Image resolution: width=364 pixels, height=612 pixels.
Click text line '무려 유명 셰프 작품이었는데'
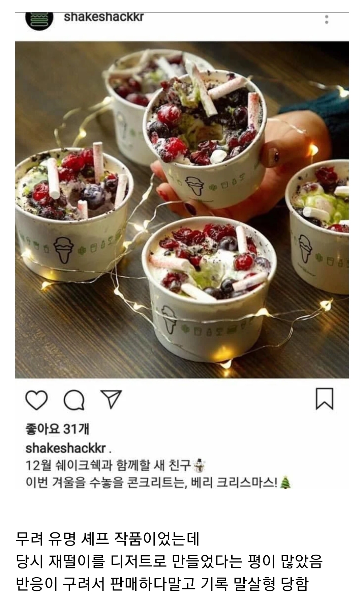108,539
